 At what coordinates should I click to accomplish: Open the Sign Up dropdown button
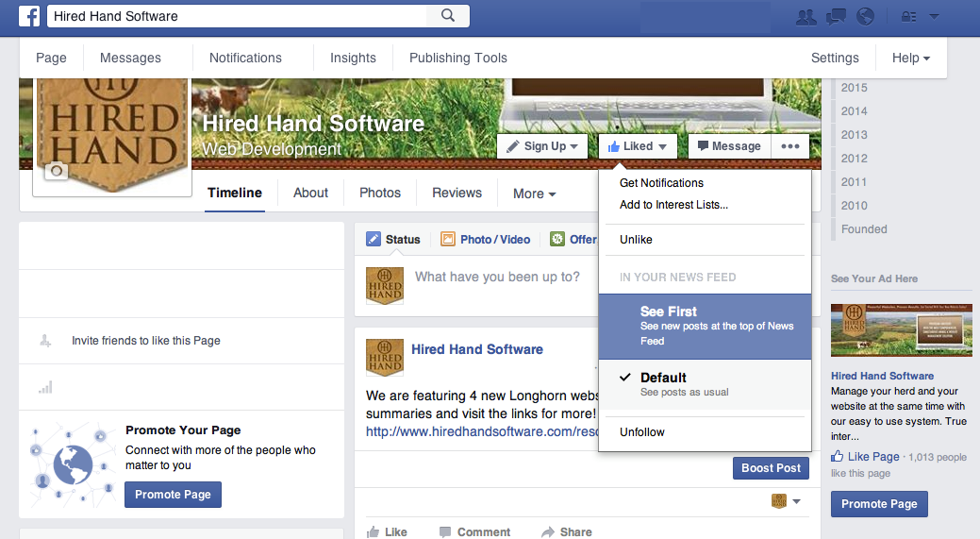tap(541, 145)
